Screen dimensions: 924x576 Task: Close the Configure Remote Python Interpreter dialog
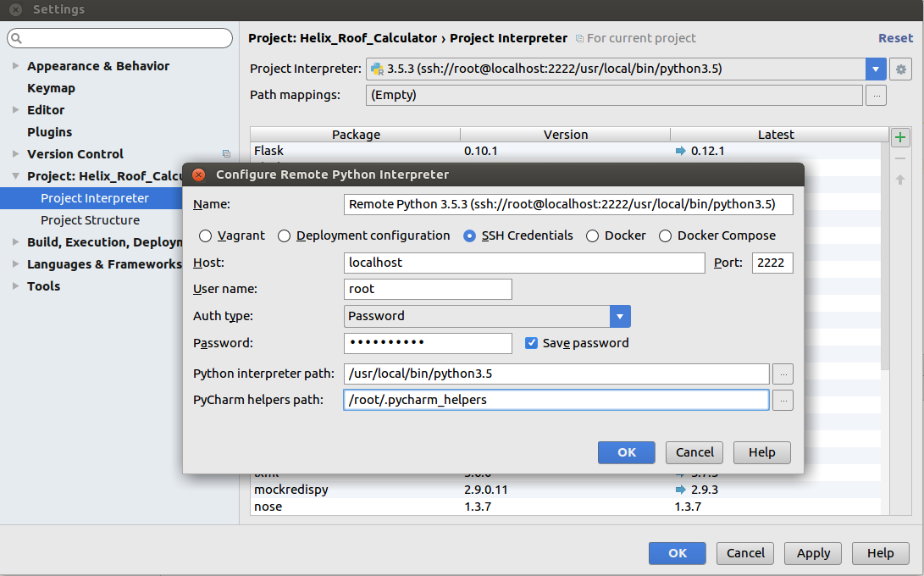point(198,174)
